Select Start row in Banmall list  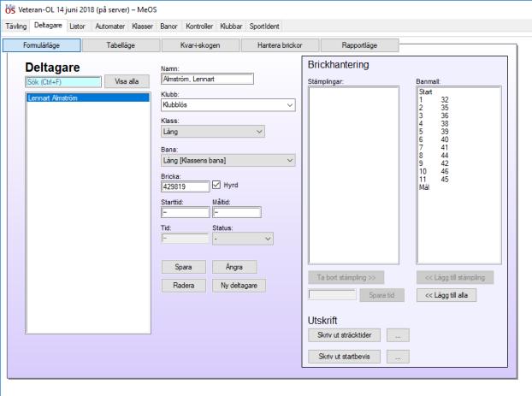(x=458, y=92)
